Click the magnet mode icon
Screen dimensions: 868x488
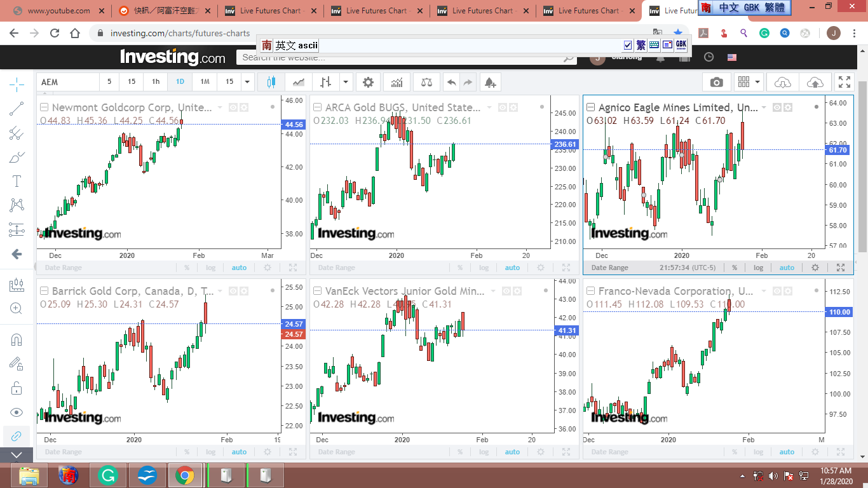[17, 339]
